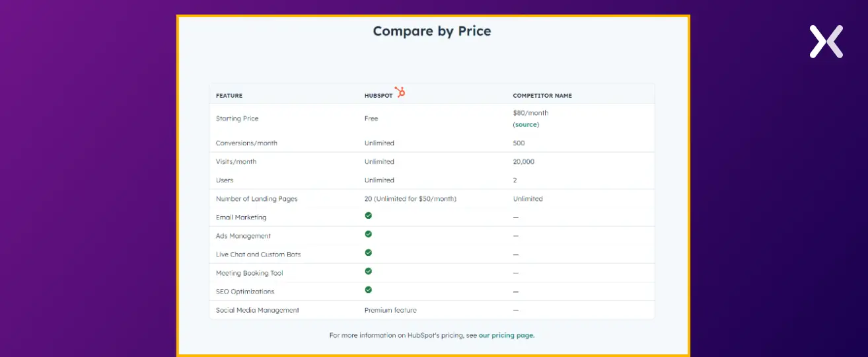Click the Live Chat and Custom Bots checkmark
The image size is (868, 357).
pos(369,253)
